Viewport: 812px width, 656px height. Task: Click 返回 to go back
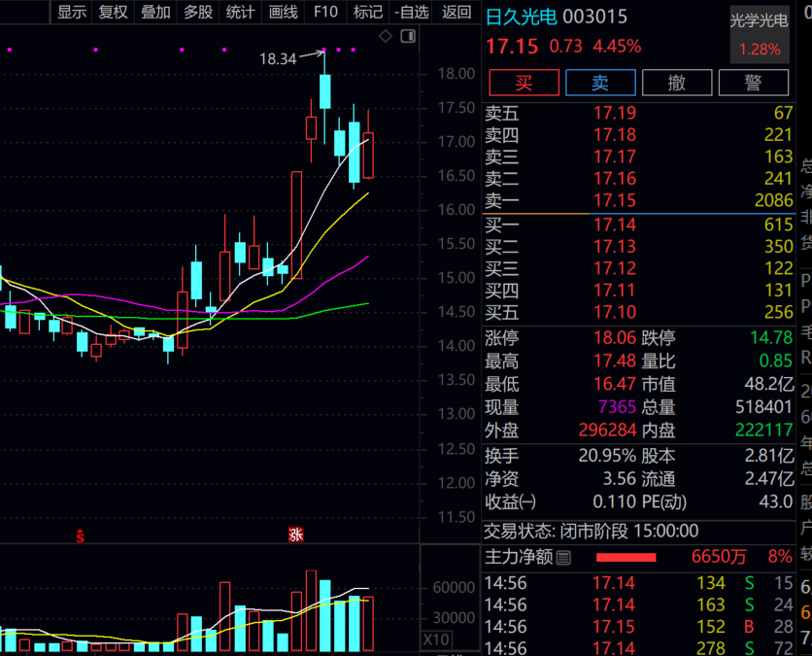(x=457, y=12)
